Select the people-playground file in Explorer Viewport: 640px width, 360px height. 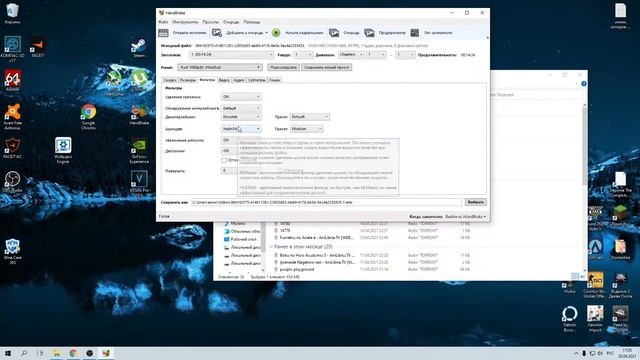coord(297,269)
